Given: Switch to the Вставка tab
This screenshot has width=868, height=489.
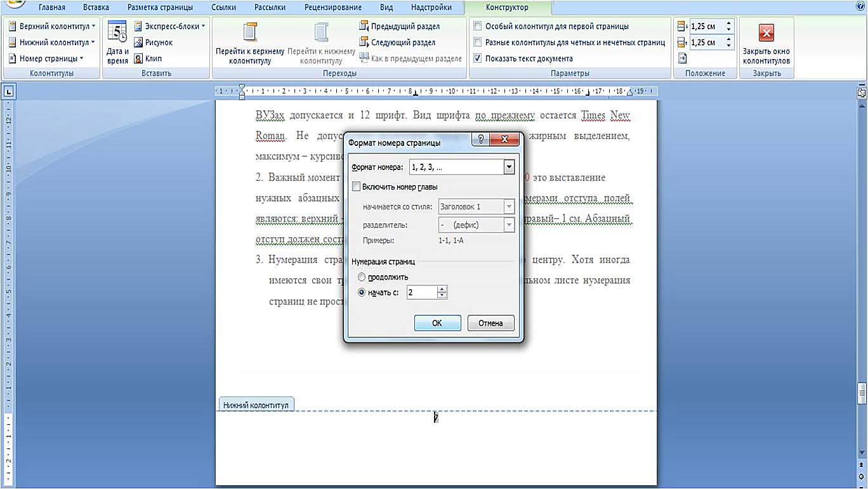Looking at the screenshot, I should [96, 8].
